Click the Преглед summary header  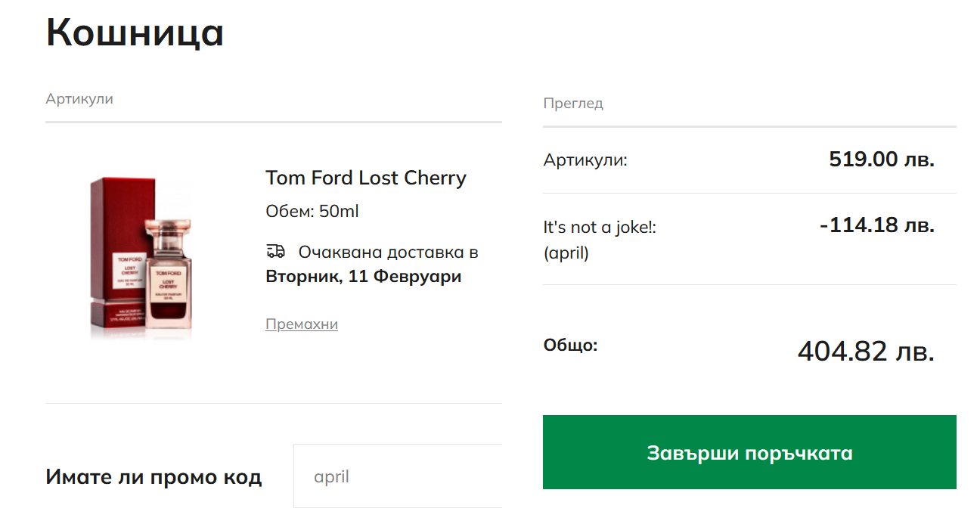pos(573,104)
